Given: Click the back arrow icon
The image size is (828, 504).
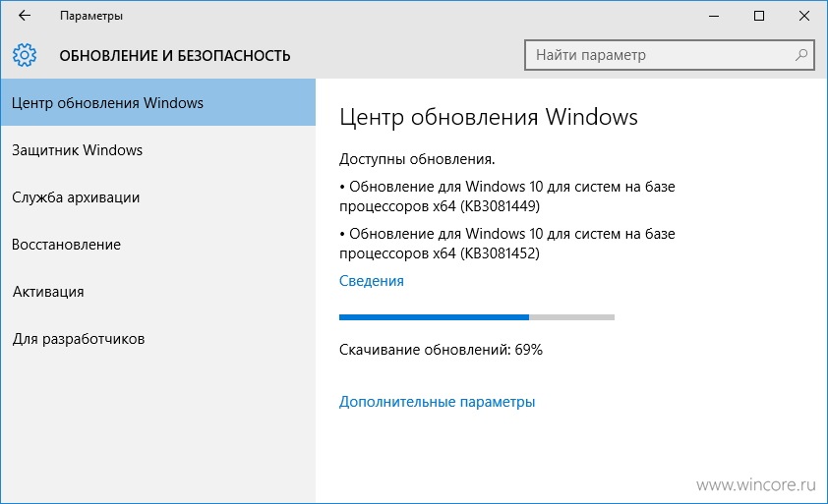Looking at the screenshot, I should click(x=25, y=16).
